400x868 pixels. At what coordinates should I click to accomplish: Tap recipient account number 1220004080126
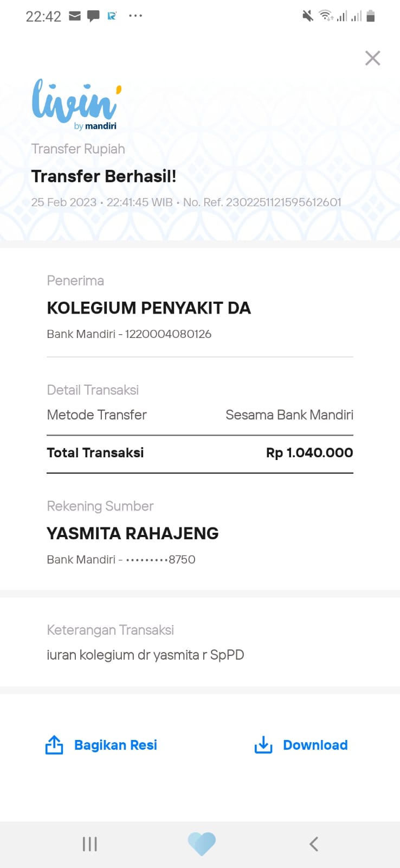coord(168,334)
